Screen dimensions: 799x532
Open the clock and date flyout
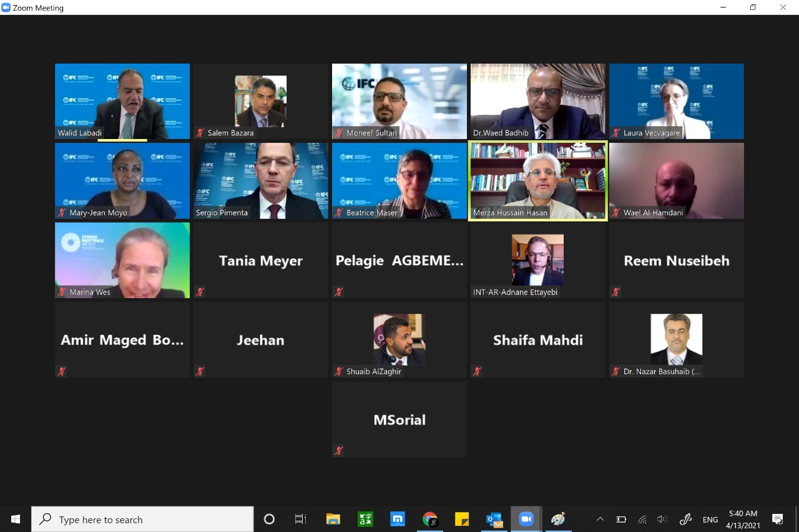[x=743, y=519]
